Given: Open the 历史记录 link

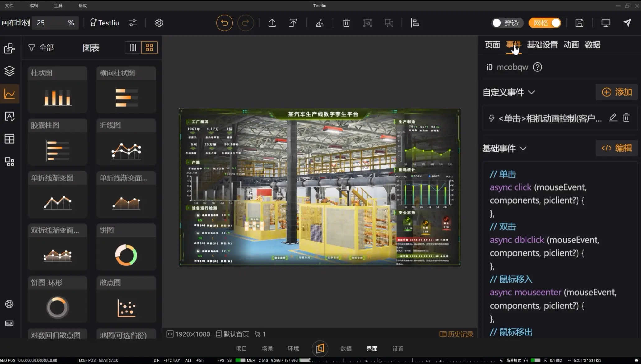Looking at the screenshot, I should click(x=456, y=334).
